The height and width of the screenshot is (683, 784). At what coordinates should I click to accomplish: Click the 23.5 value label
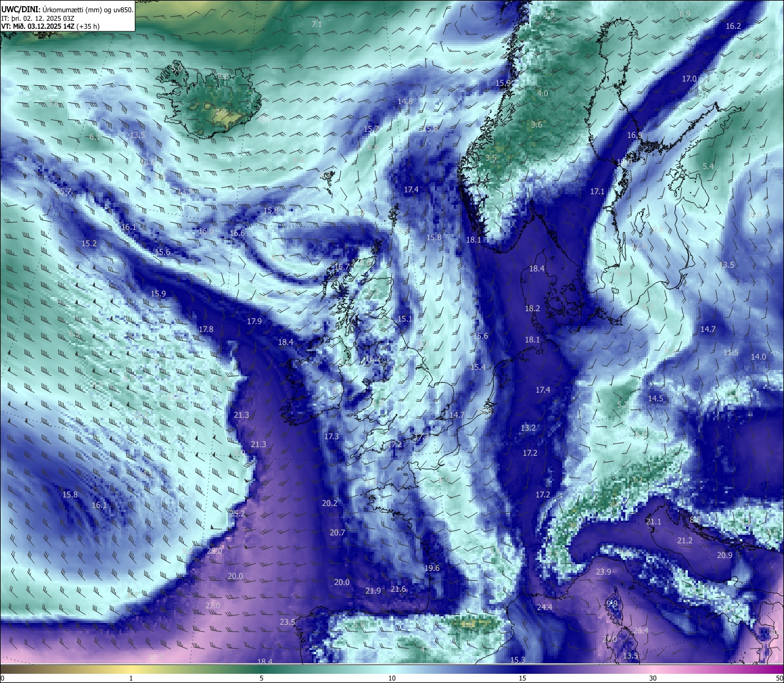287,622
